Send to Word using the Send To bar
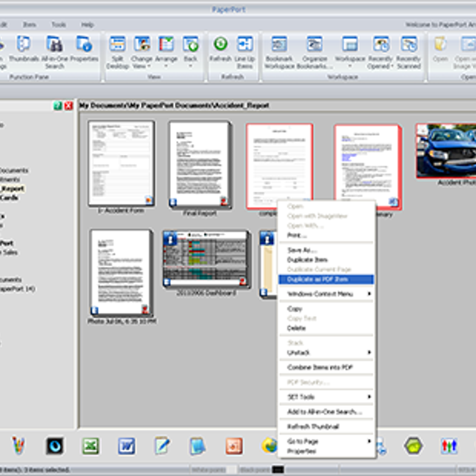This screenshot has width=476, height=476. (126, 446)
